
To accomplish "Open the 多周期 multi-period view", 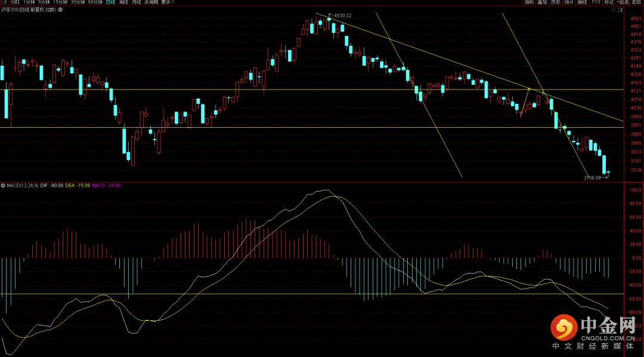I will pos(151,2).
